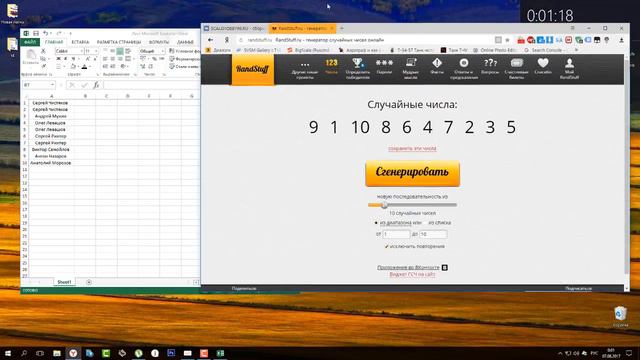
Task: Click the Excel formula bar input
Action: 151,85
